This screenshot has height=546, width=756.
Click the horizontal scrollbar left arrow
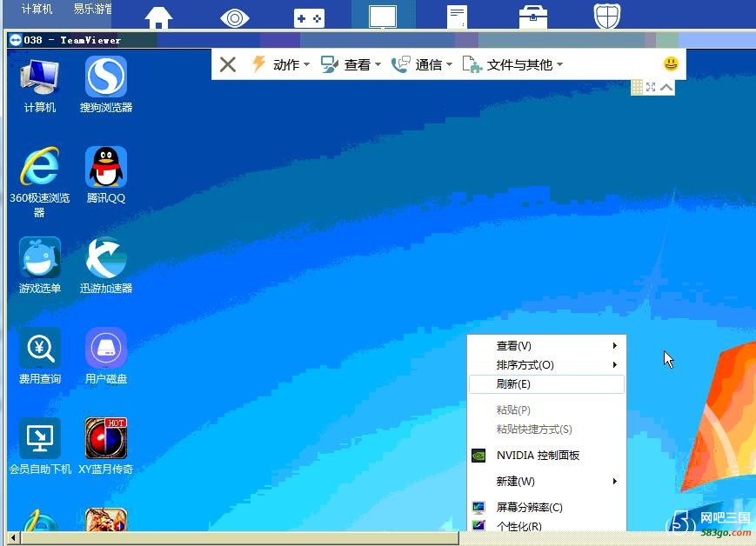point(13,537)
